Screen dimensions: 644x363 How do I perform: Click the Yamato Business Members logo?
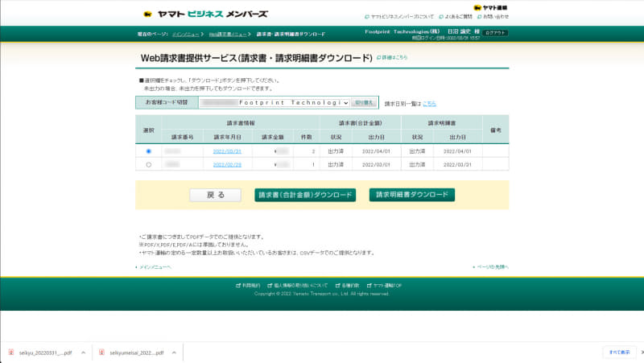205,14
